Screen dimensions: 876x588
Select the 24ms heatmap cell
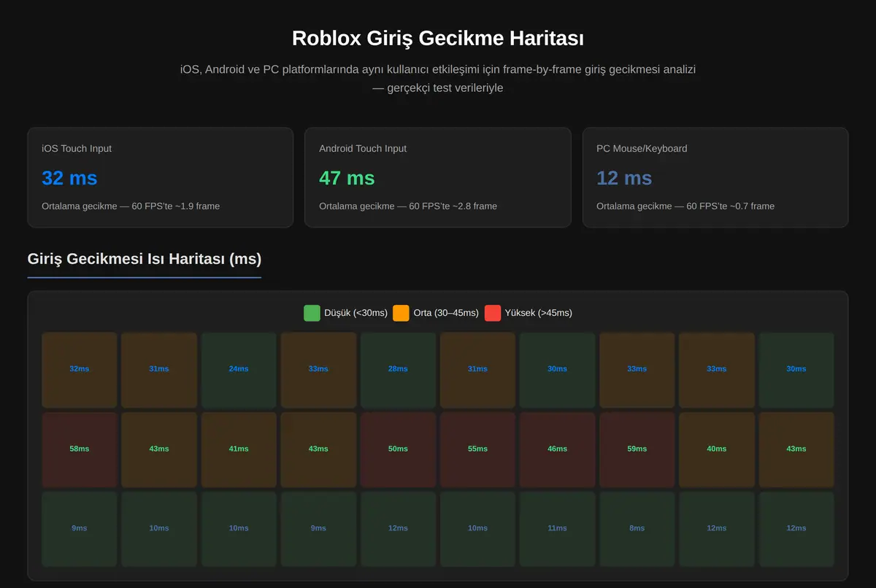point(239,370)
